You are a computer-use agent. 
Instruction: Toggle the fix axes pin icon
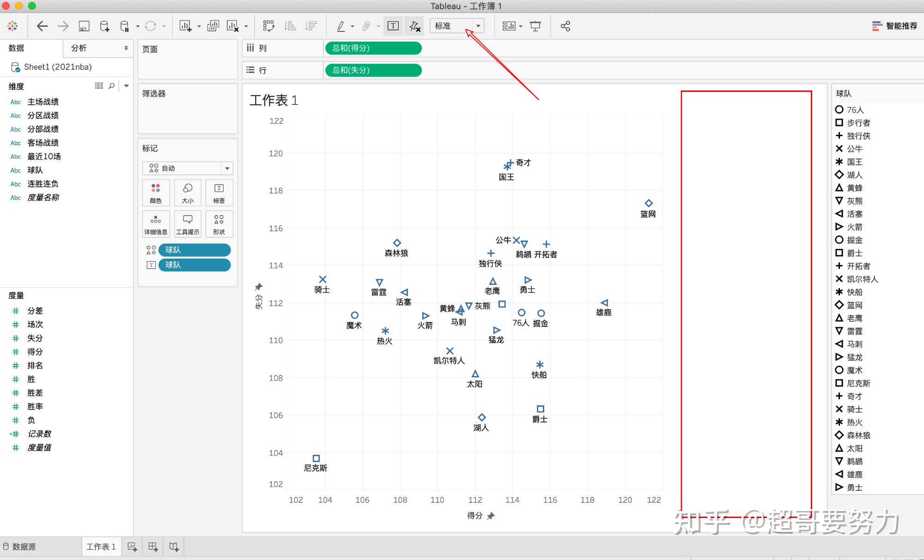(415, 26)
